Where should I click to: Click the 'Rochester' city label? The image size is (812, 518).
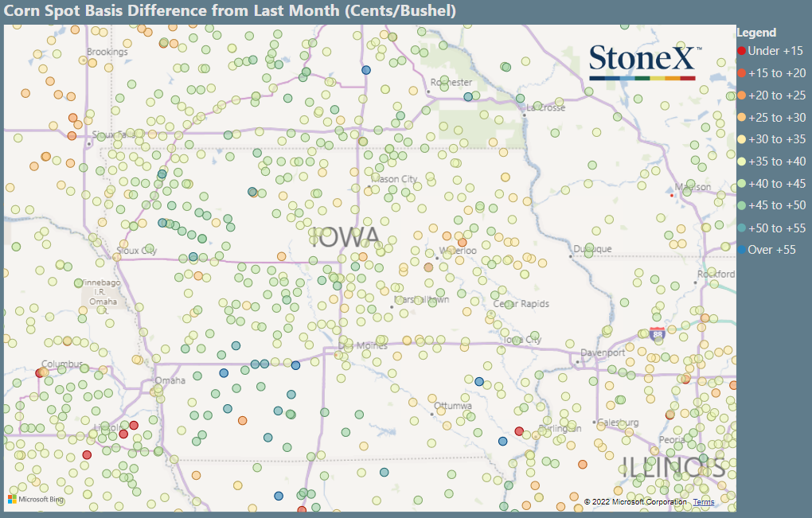[451, 82]
